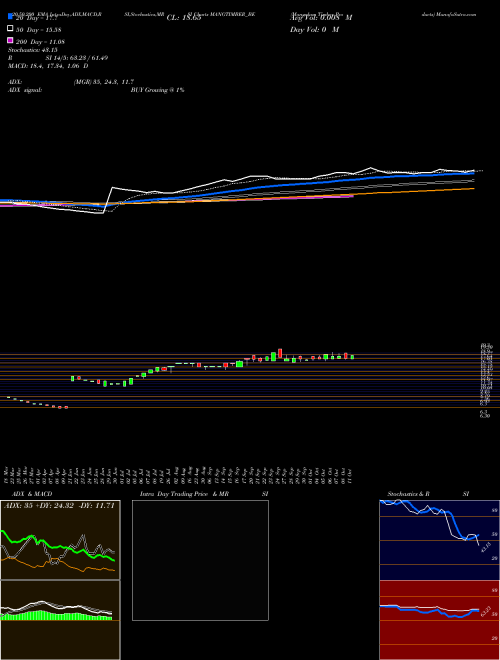Viewport: 500px width, 660px height.
Task: Click the '43.13' value on the Stochastics chart
Action: click(484, 546)
